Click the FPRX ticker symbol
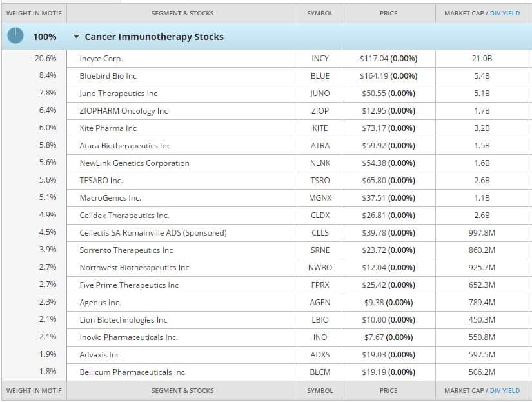The width and height of the screenshot is (532, 402). (320, 285)
